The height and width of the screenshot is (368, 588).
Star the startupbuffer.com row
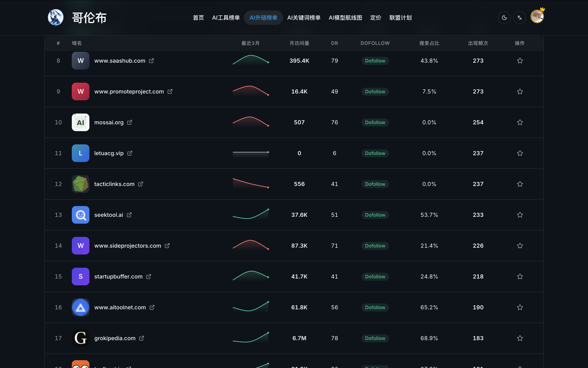click(x=520, y=277)
